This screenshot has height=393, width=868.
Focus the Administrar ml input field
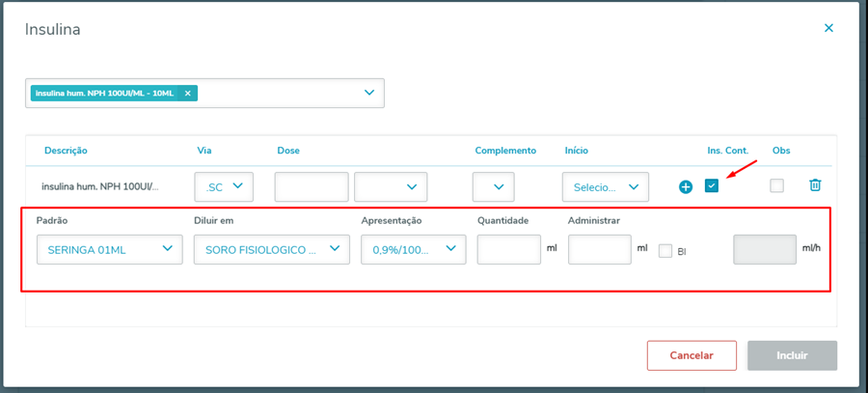pyautogui.click(x=600, y=249)
